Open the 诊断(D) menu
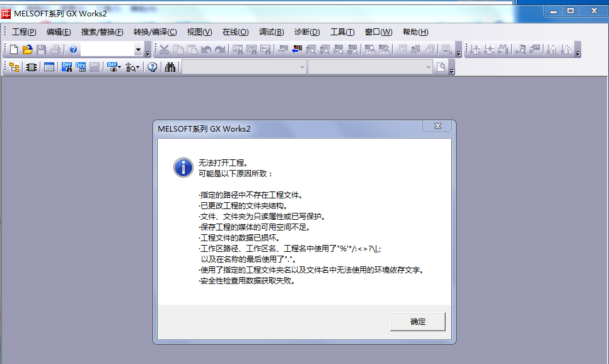 (x=307, y=32)
